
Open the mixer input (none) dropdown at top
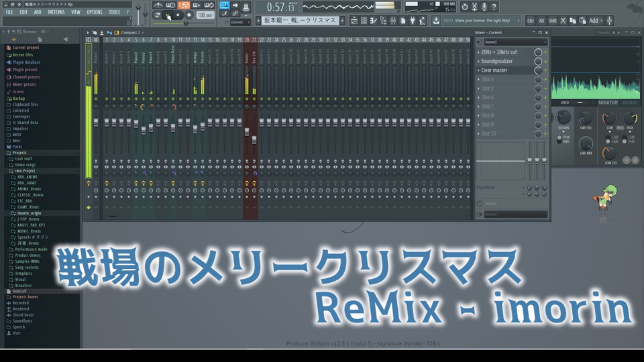[515, 42]
